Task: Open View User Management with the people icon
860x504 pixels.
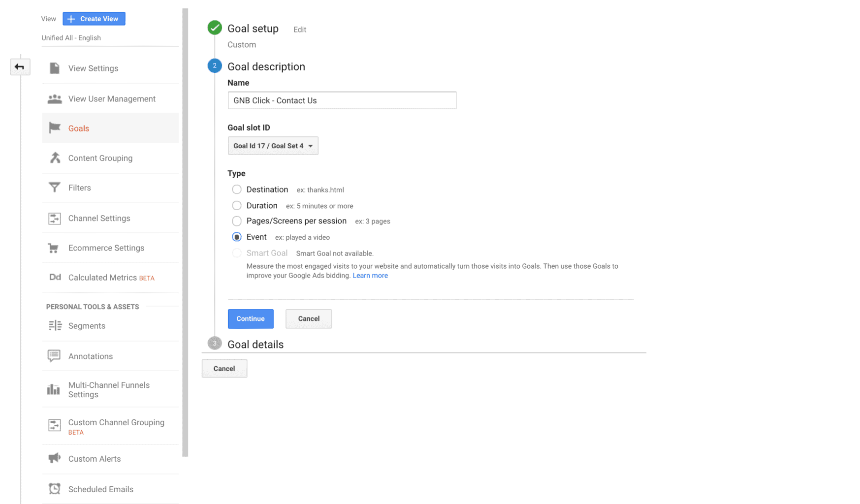Action: (55, 98)
